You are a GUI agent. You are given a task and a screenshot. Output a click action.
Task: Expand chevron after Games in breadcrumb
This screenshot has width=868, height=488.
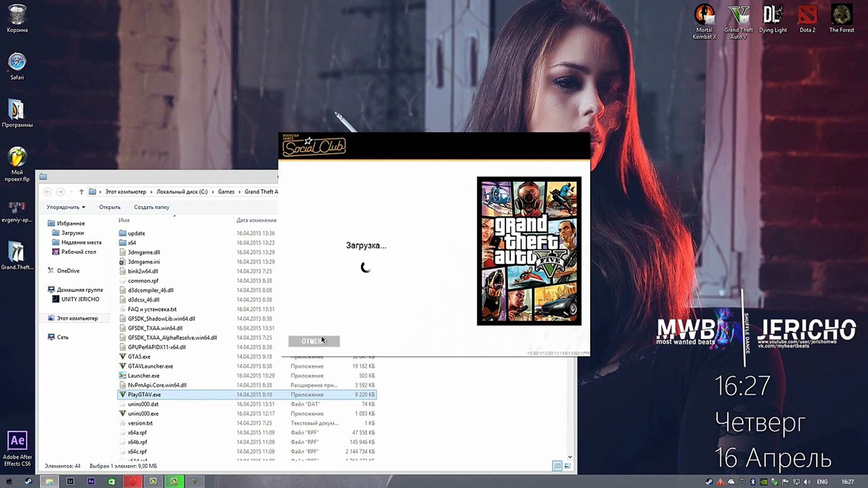point(240,192)
